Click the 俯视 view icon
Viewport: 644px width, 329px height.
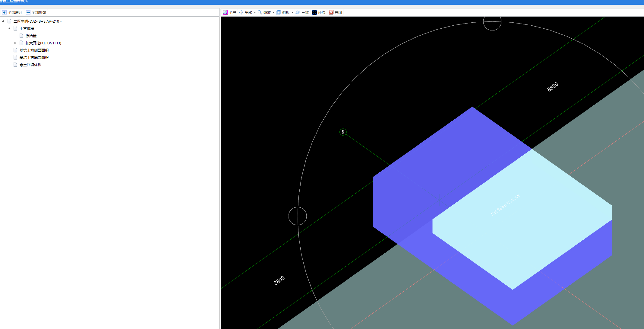click(x=279, y=12)
